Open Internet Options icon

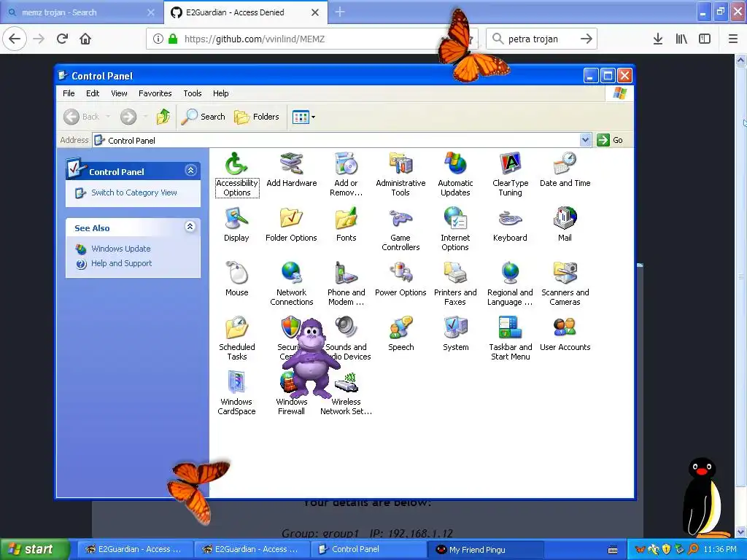click(x=455, y=229)
